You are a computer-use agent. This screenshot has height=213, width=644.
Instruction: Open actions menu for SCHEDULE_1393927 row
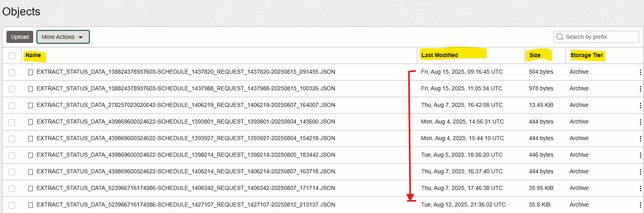coord(640,138)
